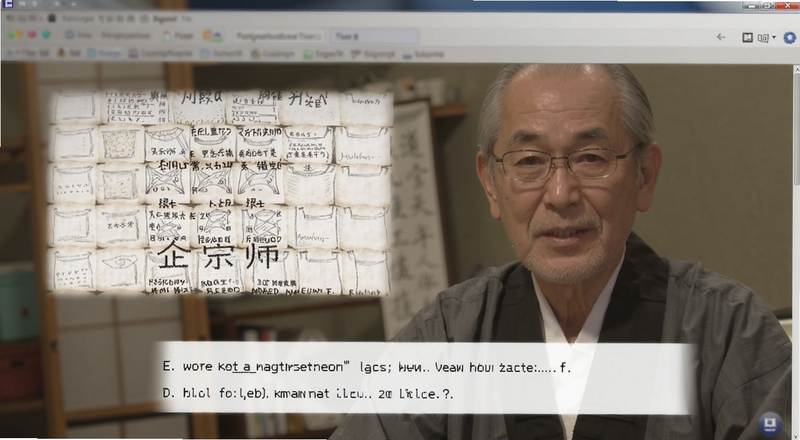Click the vertical scrollbar thumb on the right edge

[796, 129]
